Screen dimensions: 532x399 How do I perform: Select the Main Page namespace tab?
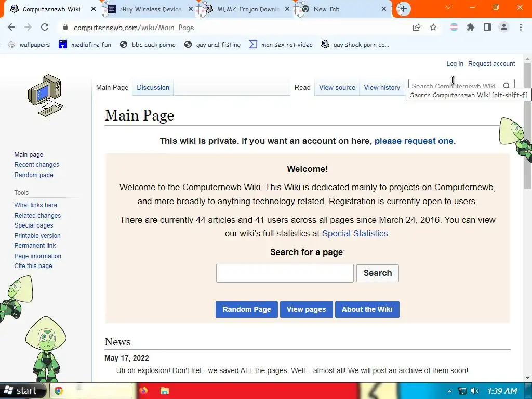112,87
